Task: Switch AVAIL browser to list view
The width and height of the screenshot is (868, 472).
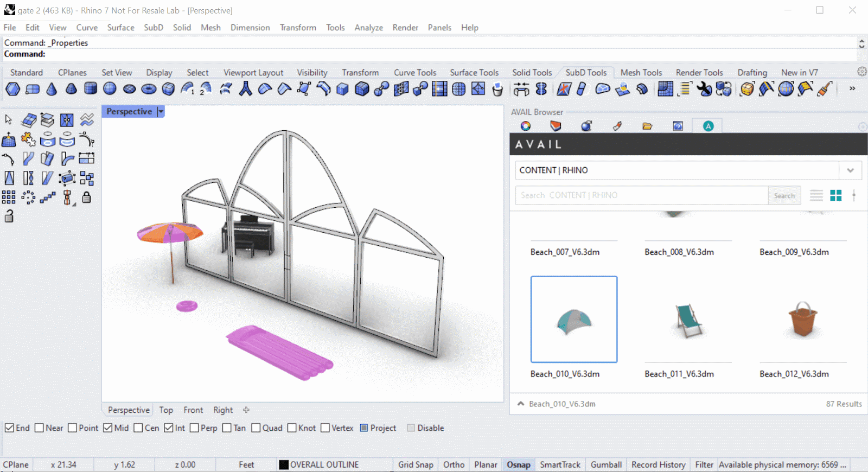Action: [x=816, y=195]
